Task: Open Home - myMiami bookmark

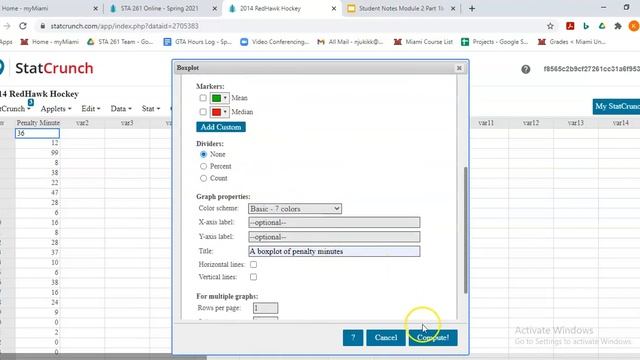Action: pyautogui.click(x=50, y=42)
